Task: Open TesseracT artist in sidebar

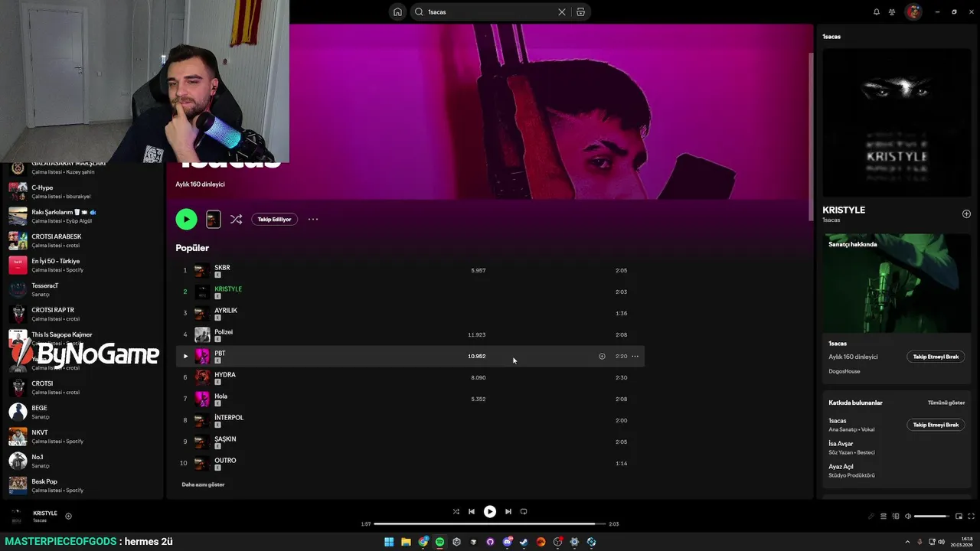Action: tap(84, 289)
